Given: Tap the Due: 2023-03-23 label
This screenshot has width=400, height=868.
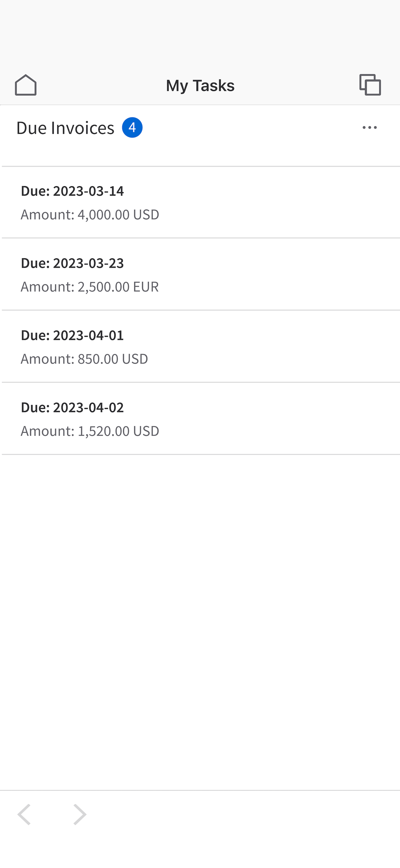Looking at the screenshot, I should point(72,263).
